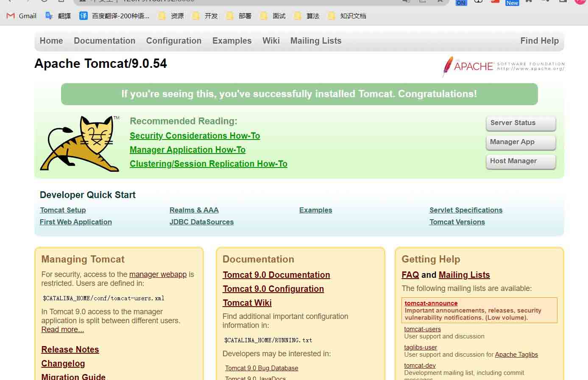
Task: Open the Home navigation item
Action: pyautogui.click(x=51, y=41)
